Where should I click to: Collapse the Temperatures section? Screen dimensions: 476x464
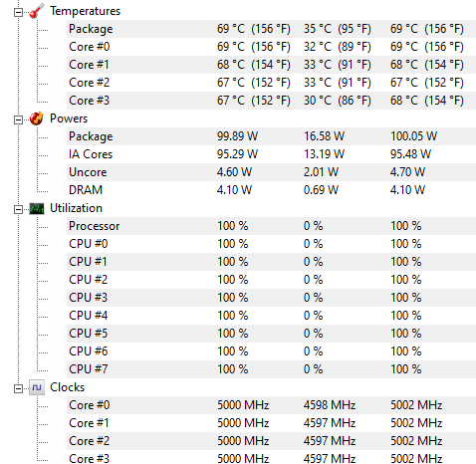(x=18, y=13)
